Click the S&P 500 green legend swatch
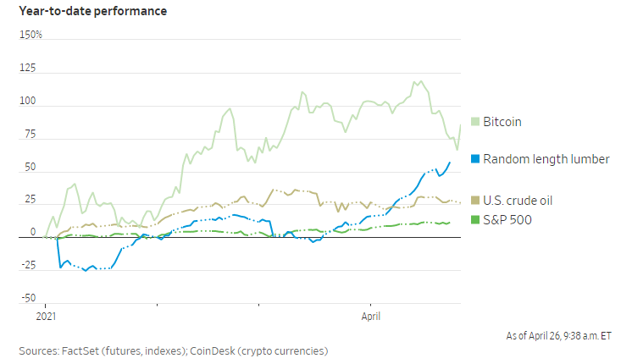Viewport: 621px width, 364px height. [474, 221]
